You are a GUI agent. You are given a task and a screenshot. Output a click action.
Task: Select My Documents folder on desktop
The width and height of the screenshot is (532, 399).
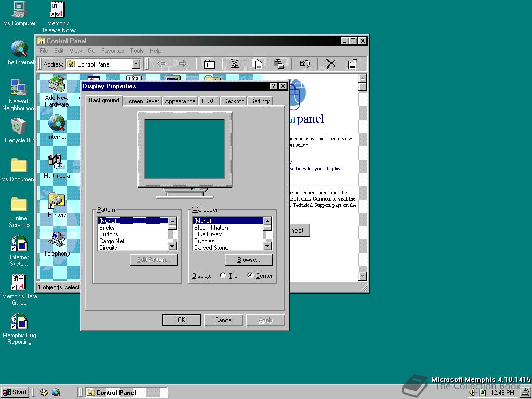click(18, 170)
